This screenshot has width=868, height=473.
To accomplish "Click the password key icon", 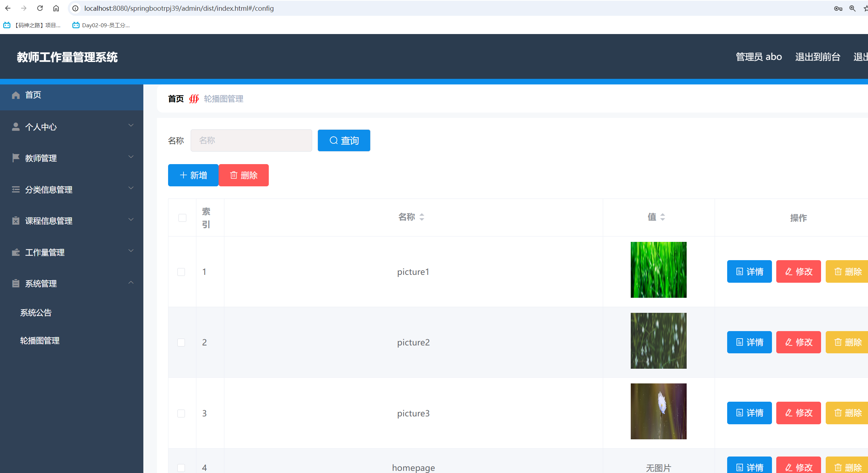I will point(838,8).
